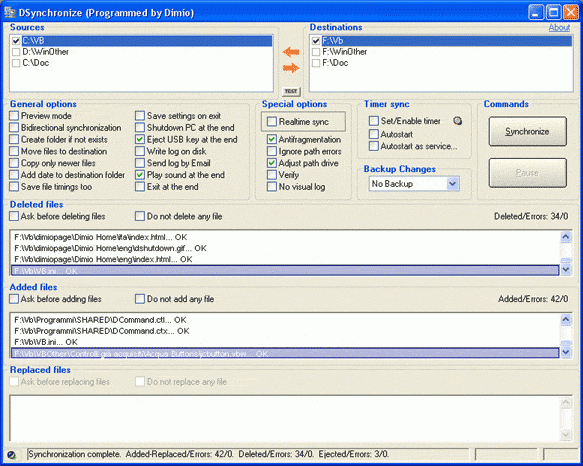Enable Ask before adding files
This screenshot has height=466, width=583.
(14, 299)
